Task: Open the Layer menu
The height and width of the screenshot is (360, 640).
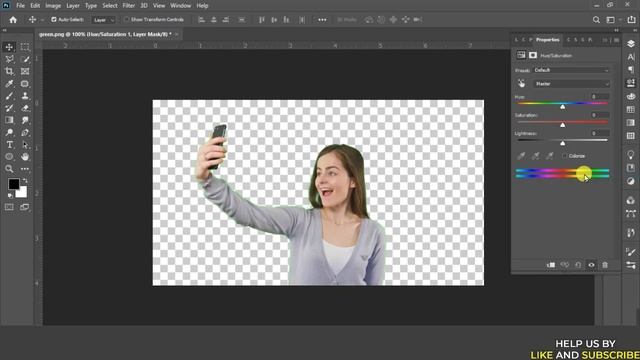Action: click(73, 6)
